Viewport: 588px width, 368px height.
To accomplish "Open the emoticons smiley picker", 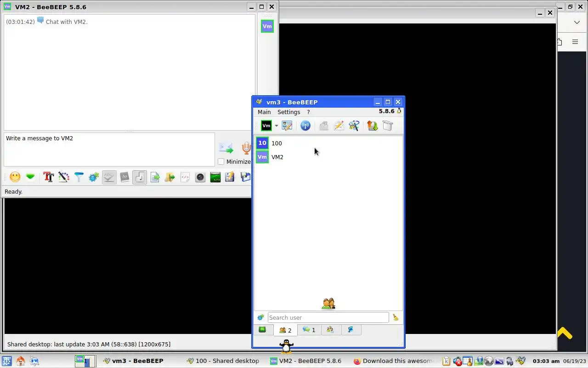I will click(15, 177).
